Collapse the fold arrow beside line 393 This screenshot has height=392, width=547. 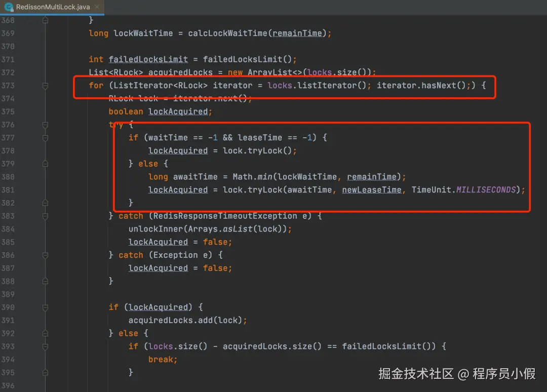tap(45, 346)
